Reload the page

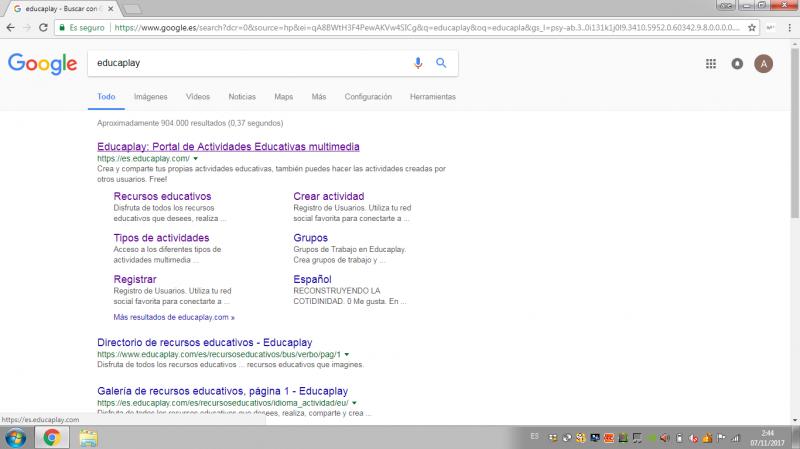43,28
